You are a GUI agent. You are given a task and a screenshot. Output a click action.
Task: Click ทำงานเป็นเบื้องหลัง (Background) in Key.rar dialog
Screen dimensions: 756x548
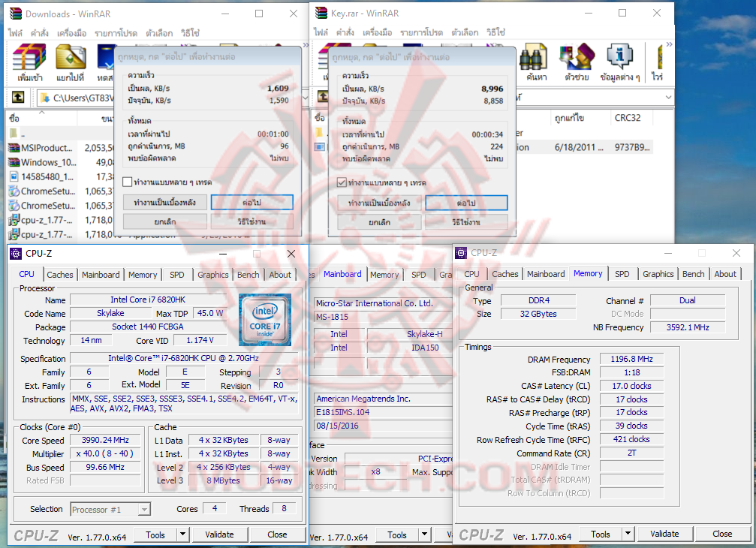tap(379, 203)
